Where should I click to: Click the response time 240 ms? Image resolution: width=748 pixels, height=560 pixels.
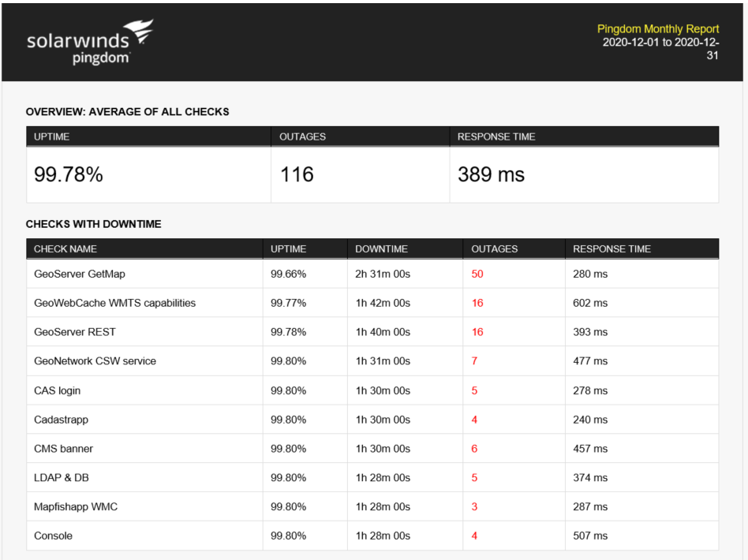(x=590, y=420)
